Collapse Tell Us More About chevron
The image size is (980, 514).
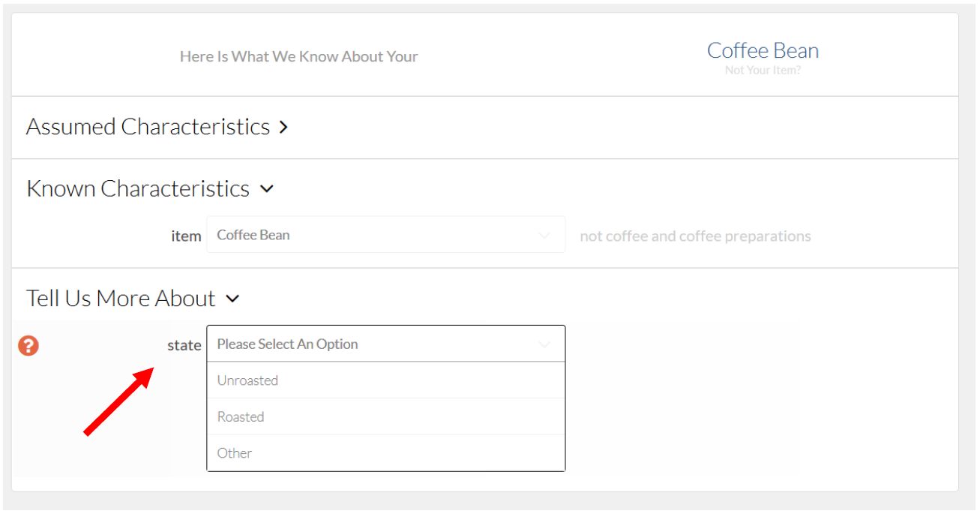coord(233,299)
